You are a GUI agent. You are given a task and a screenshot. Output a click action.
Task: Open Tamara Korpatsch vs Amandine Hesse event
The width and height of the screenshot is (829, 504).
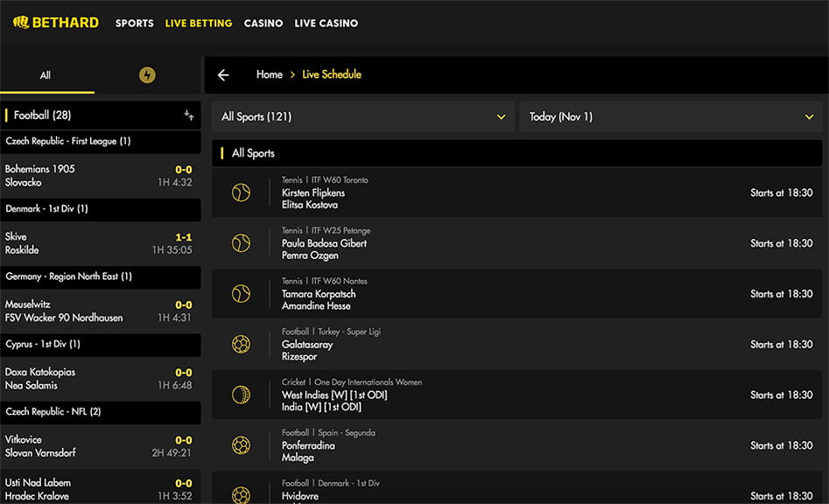(517, 294)
